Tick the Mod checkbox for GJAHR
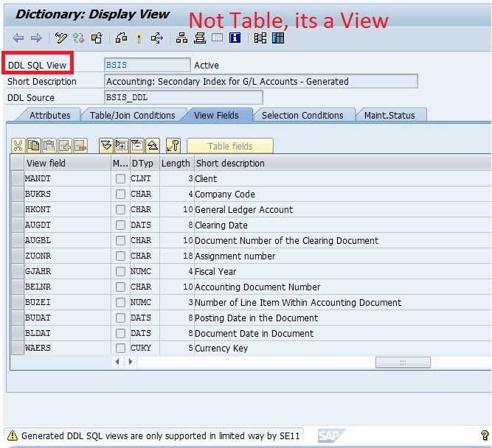Viewport: 492px width, 448px height. click(120, 271)
